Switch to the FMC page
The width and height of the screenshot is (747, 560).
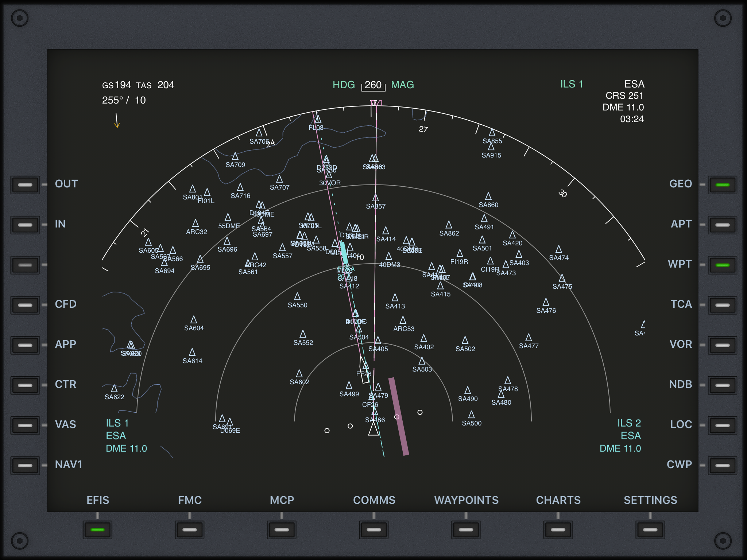[x=190, y=529]
